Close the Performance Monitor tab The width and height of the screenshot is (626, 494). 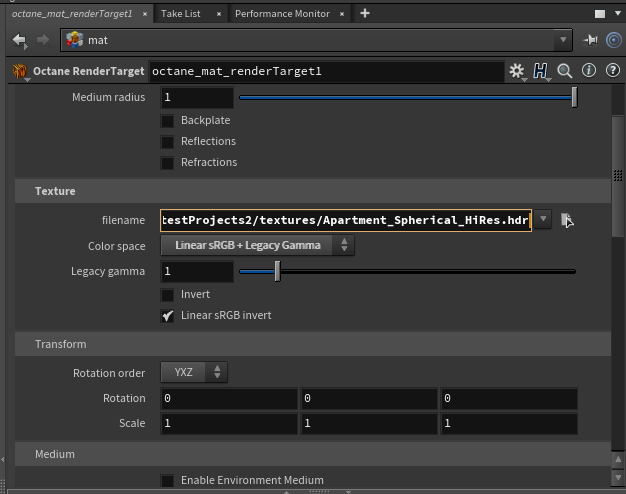(x=342, y=14)
